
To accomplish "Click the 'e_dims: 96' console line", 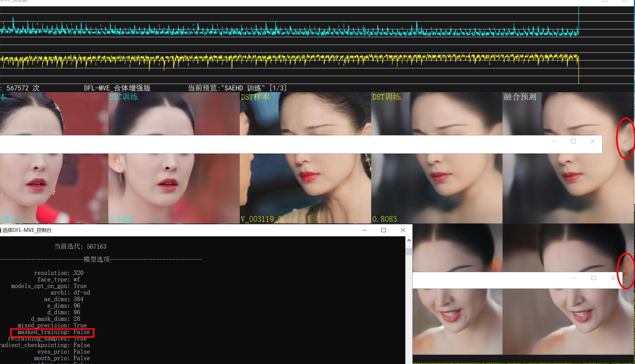I will [64, 306].
